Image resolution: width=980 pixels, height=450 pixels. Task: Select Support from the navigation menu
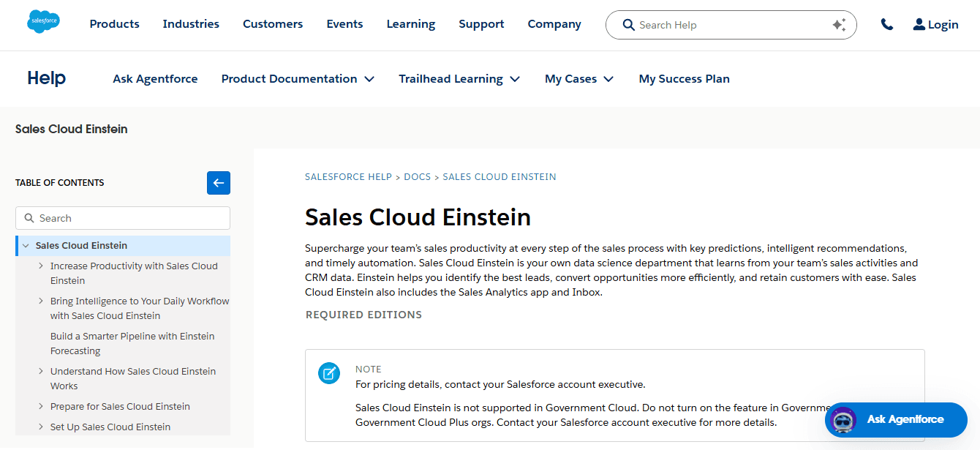(481, 23)
